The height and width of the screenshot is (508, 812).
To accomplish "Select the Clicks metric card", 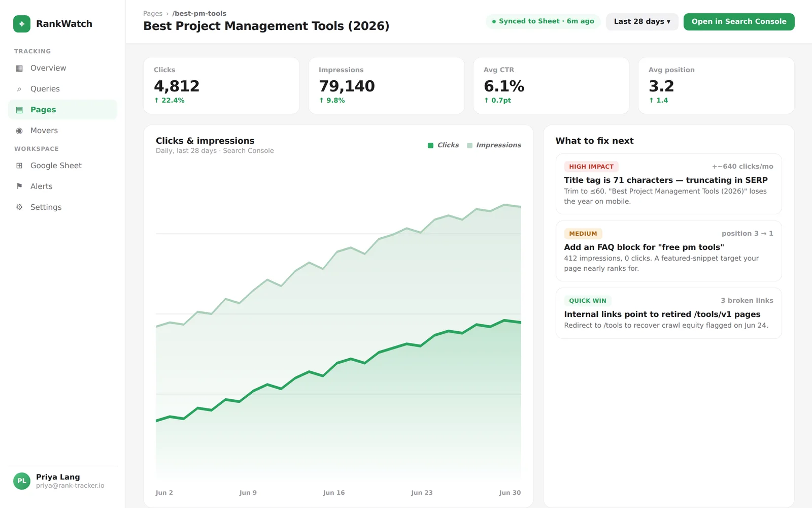I will click(222, 85).
